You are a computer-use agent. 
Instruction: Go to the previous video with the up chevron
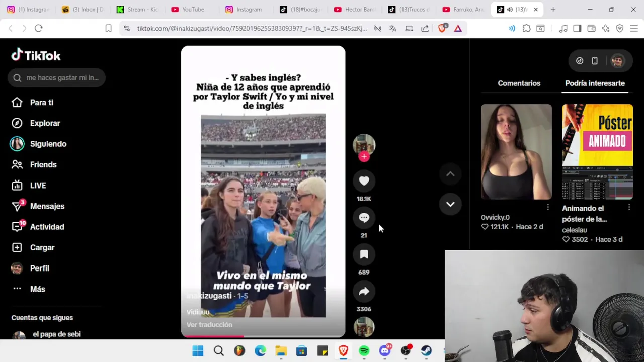point(450,174)
